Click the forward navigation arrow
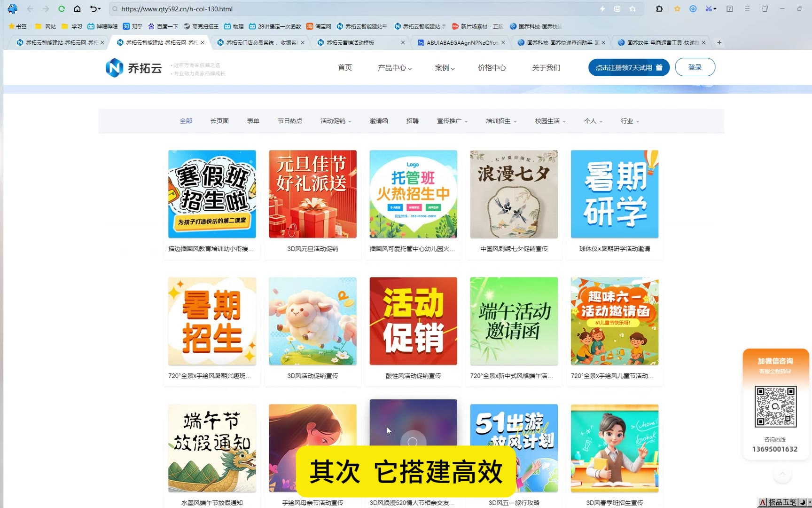 46,9
